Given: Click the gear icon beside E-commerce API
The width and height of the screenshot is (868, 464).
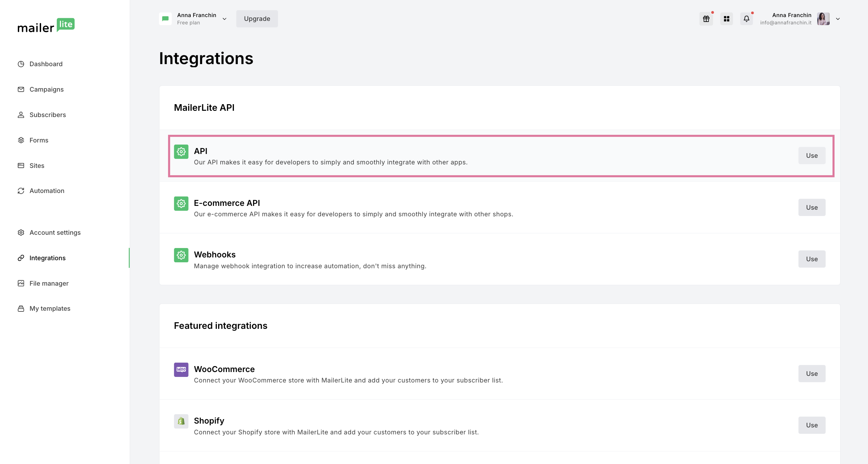Looking at the screenshot, I should coord(181,203).
